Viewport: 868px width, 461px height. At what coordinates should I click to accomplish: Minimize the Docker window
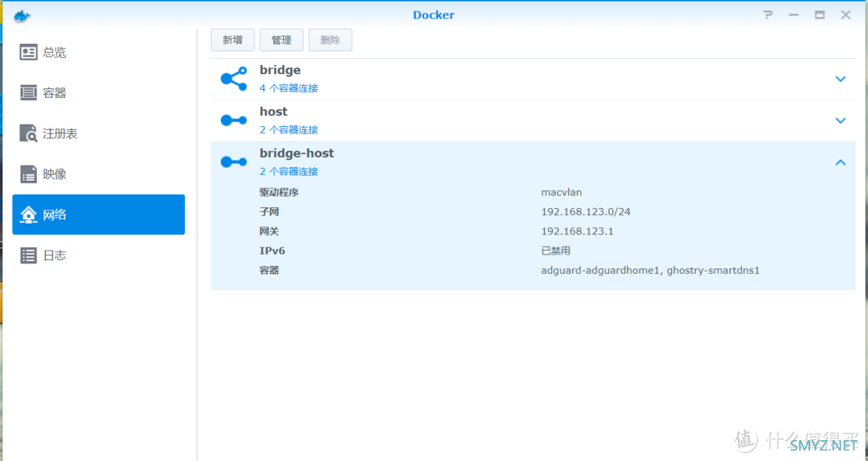[794, 15]
